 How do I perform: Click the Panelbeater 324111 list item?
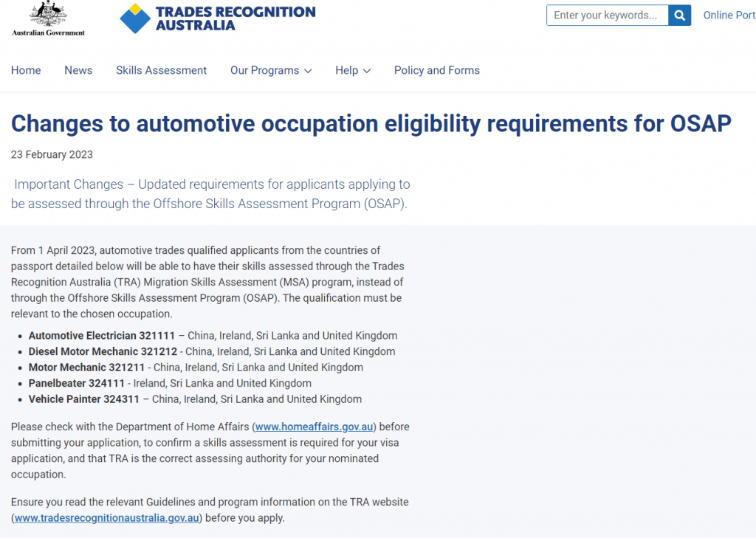(77, 383)
